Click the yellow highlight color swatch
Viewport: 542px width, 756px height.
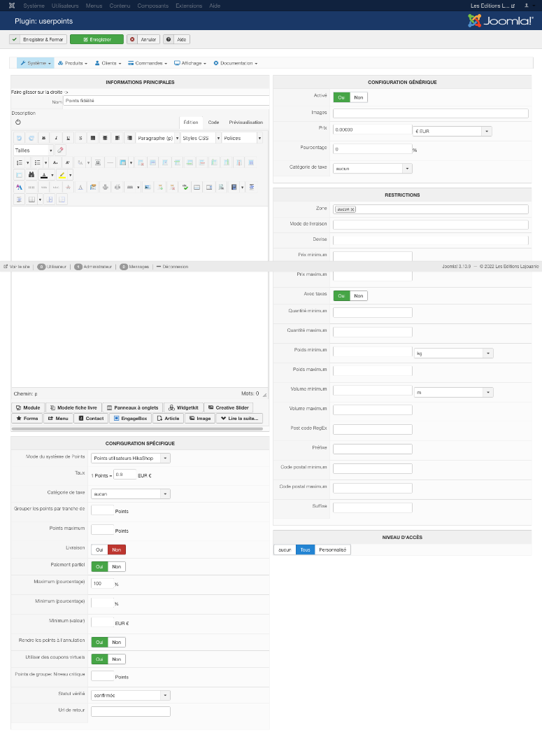(62, 174)
